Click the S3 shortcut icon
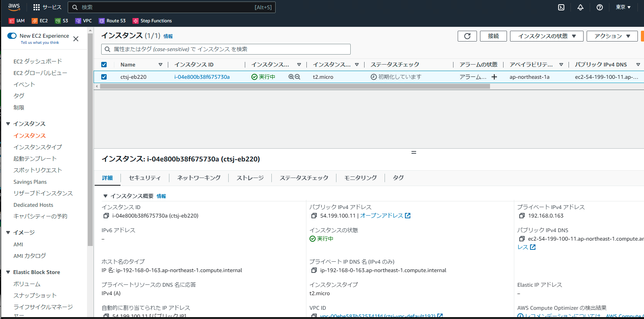The width and height of the screenshot is (644, 319). coord(58,21)
